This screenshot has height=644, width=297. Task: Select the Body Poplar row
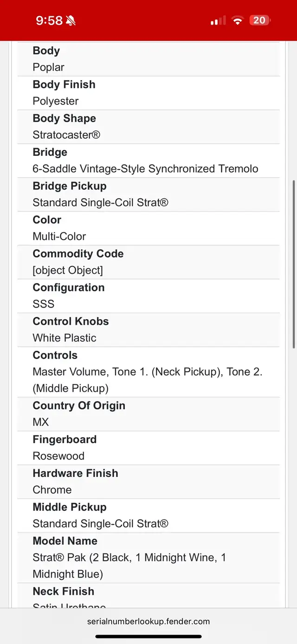(148, 59)
